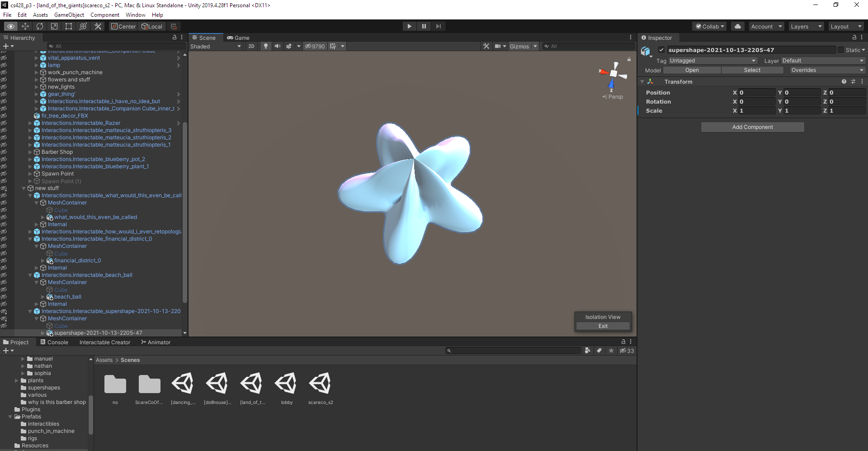868x451 pixels.
Task: Toggle scene lighting bulb icon
Action: (266, 46)
